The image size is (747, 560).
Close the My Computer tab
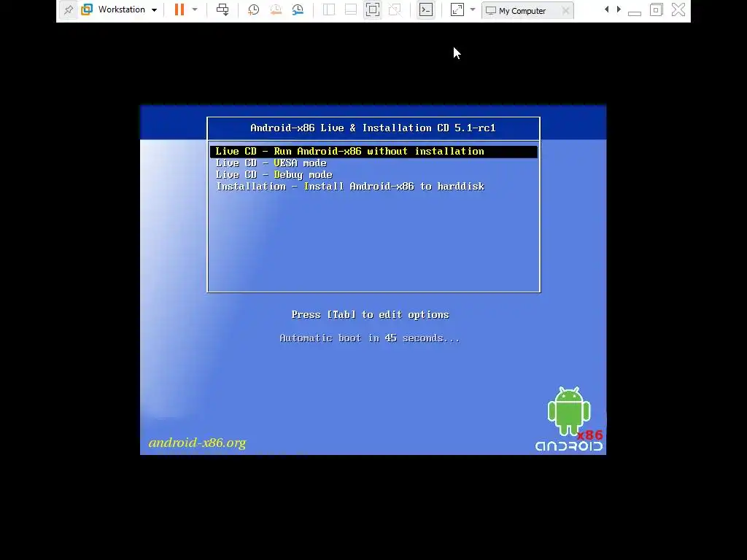pyautogui.click(x=565, y=10)
